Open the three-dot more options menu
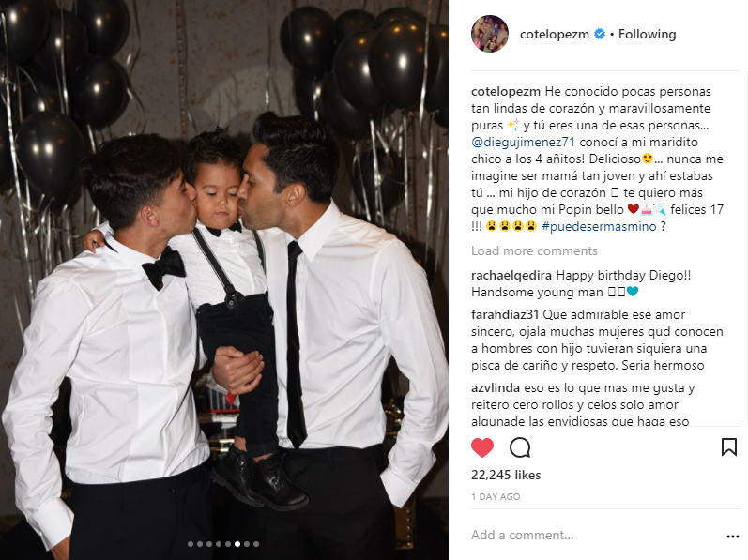 pyautogui.click(x=733, y=537)
